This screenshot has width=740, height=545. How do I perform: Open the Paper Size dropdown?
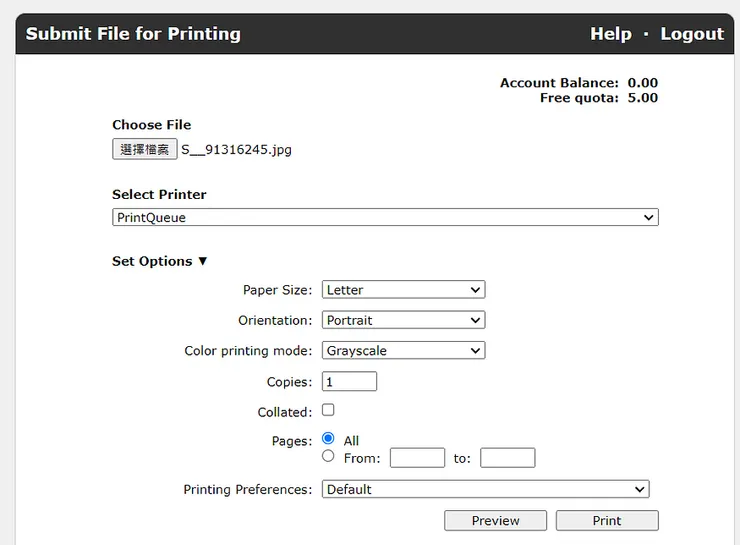403,290
